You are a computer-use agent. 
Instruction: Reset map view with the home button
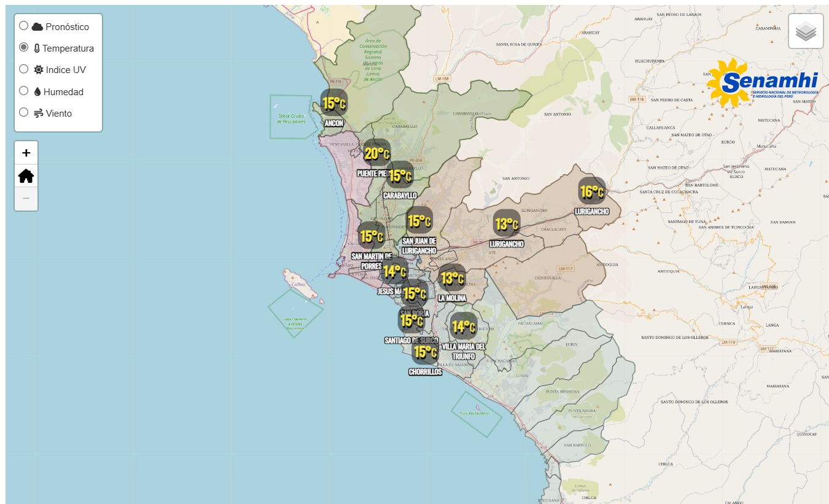click(26, 176)
